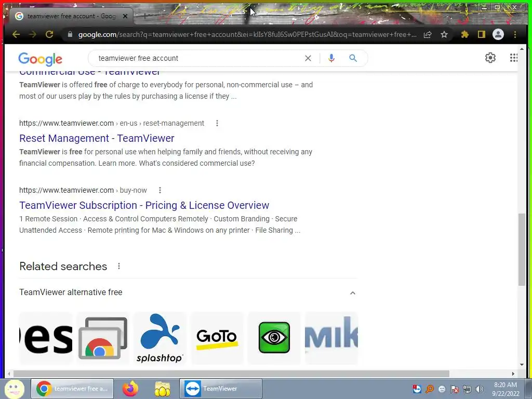The image size is (532, 399).
Task: Select the green eye logo thumbnail
Action: [274, 338]
